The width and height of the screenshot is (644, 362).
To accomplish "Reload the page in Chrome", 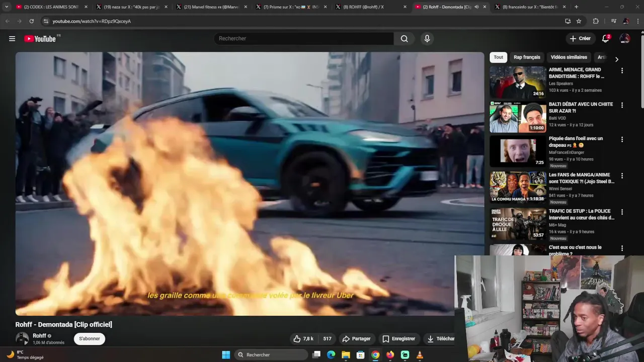I will (x=32, y=21).
